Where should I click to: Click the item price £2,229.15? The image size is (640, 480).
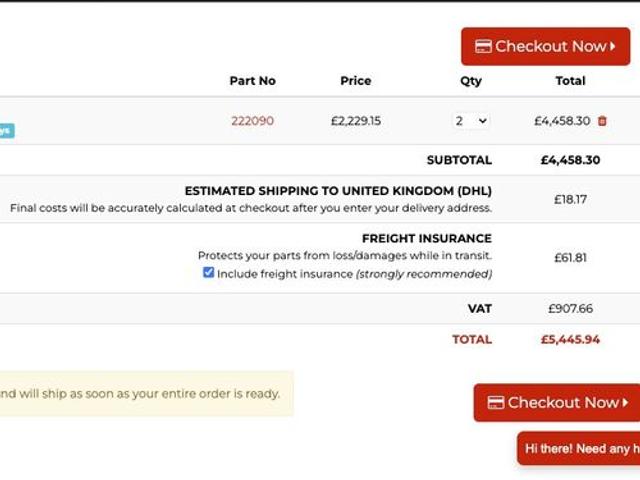(355, 121)
